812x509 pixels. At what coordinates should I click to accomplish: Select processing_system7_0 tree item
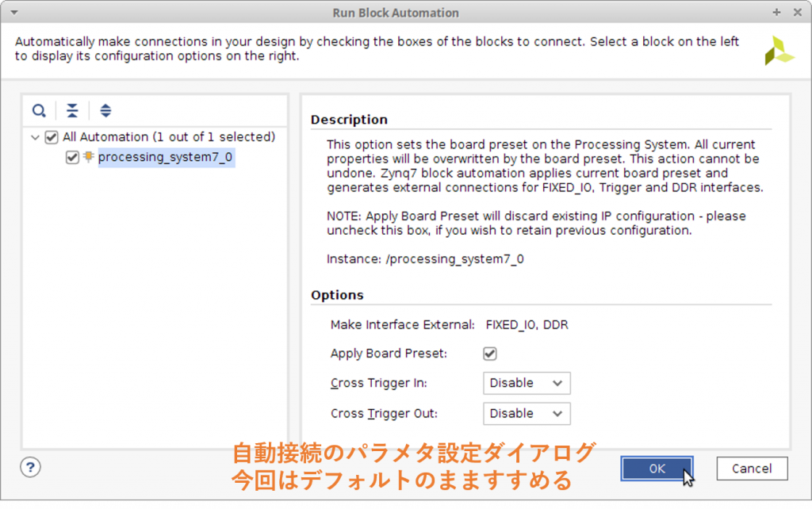coord(166,157)
